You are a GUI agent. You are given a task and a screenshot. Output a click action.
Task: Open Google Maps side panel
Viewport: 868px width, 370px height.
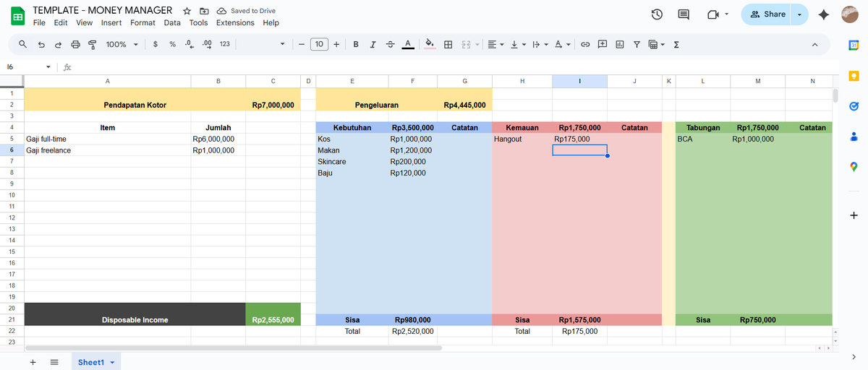click(854, 167)
